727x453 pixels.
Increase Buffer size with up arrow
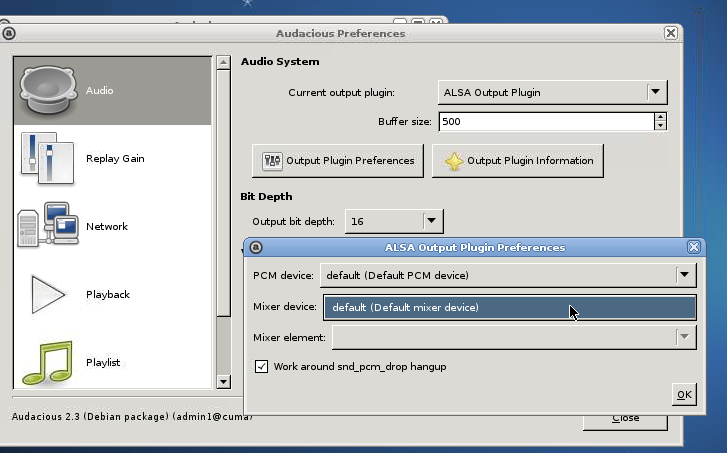click(x=661, y=117)
